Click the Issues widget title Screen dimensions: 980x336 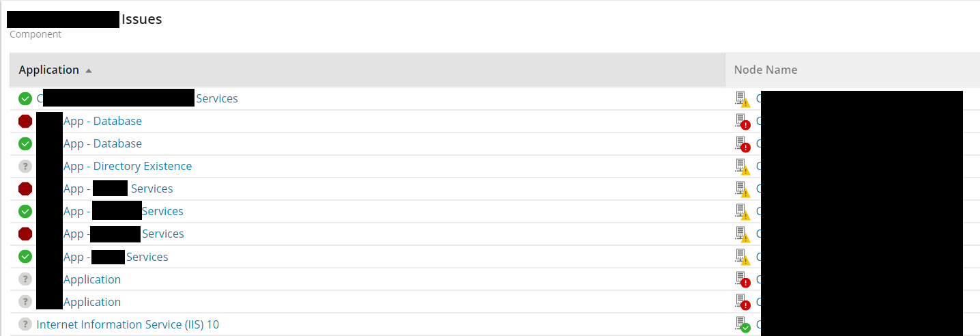coord(141,19)
